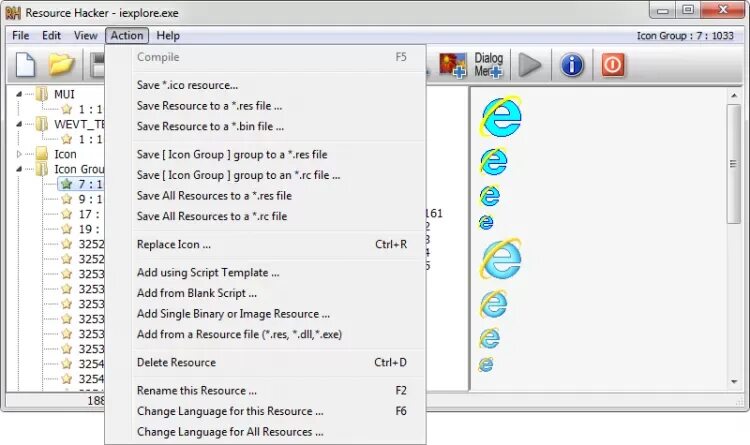Click the Icon folder icon in tree
The image size is (750, 445).
[42, 154]
